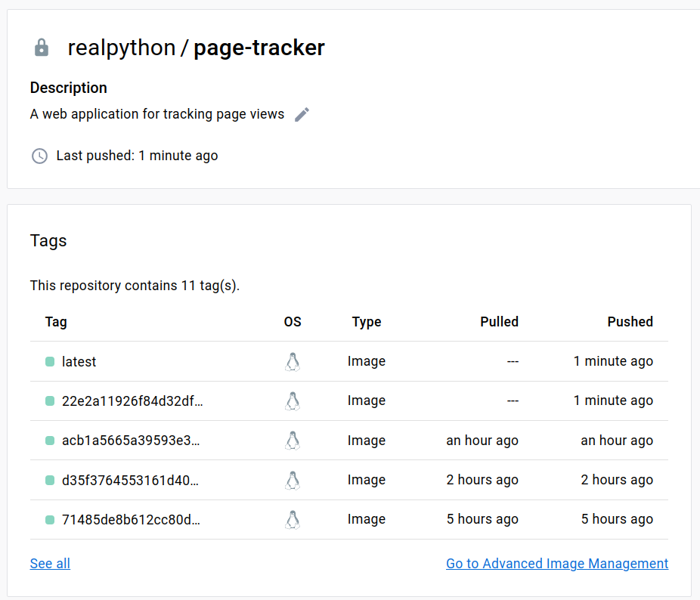Click the Pulled column header
The image size is (700, 600).
coord(499,321)
